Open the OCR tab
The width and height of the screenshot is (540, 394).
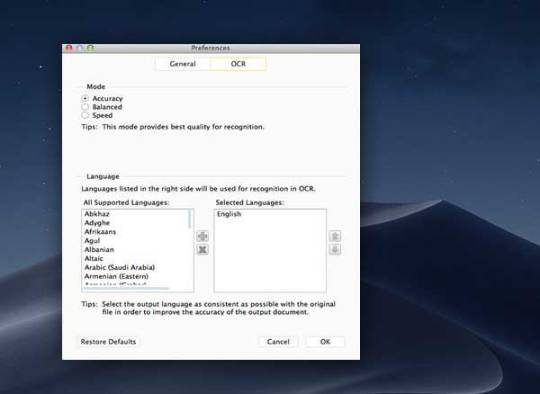(x=238, y=64)
